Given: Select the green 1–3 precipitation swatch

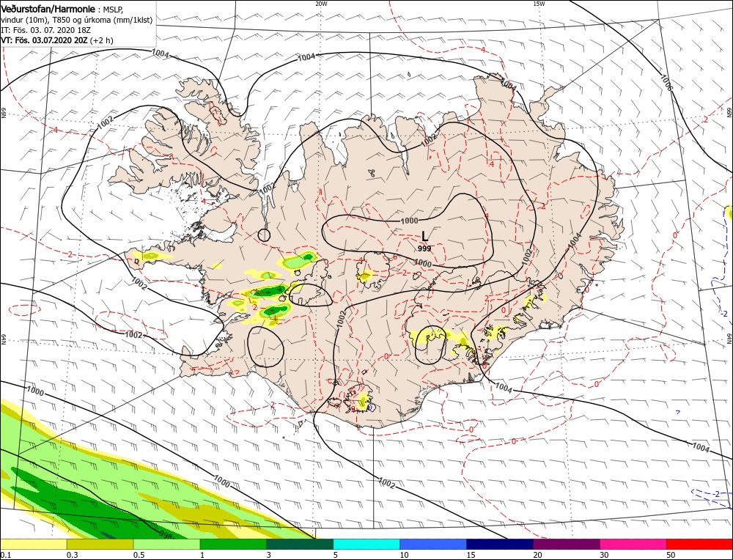Looking at the screenshot, I should pyautogui.click(x=233, y=544).
